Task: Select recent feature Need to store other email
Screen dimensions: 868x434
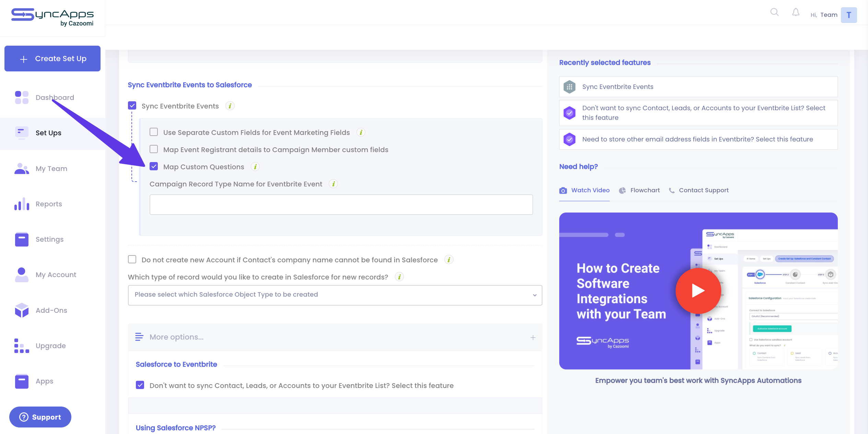Action: (698, 139)
